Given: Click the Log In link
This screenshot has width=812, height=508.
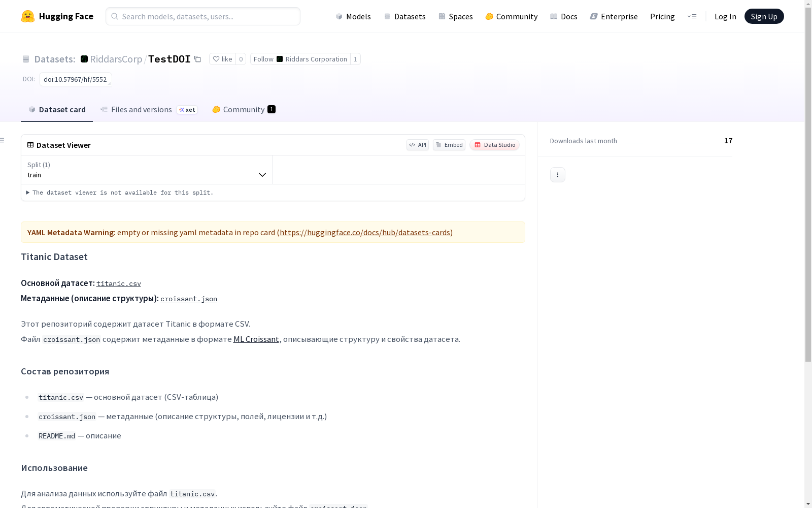Looking at the screenshot, I should point(725,16).
